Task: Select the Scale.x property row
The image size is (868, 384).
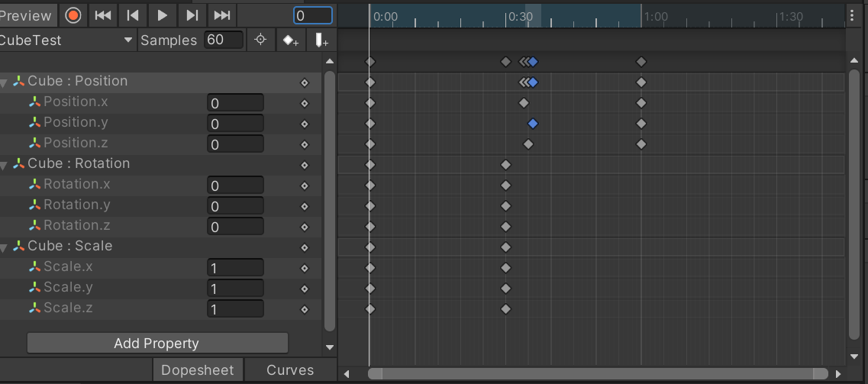Action: [160, 267]
